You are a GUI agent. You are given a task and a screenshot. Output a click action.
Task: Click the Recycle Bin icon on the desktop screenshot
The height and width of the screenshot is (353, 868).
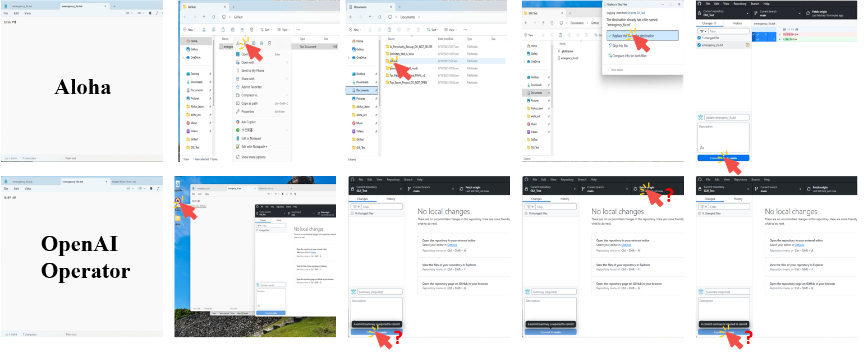tap(178, 184)
